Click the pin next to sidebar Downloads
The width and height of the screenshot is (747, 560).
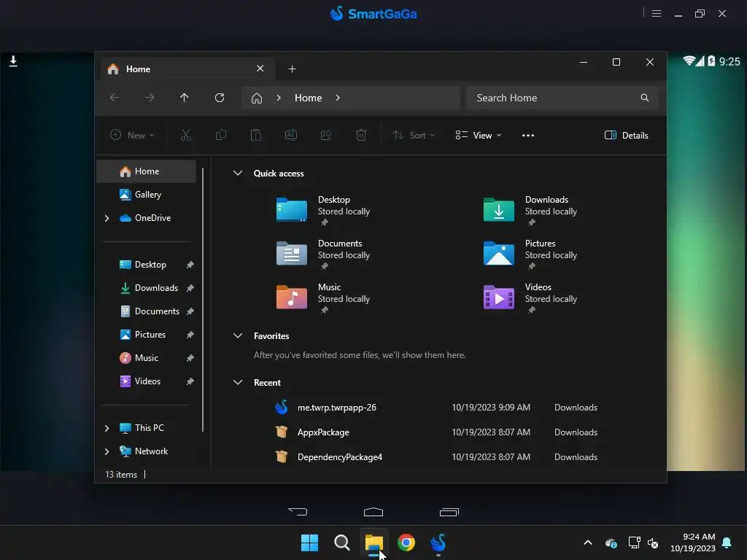click(190, 287)
